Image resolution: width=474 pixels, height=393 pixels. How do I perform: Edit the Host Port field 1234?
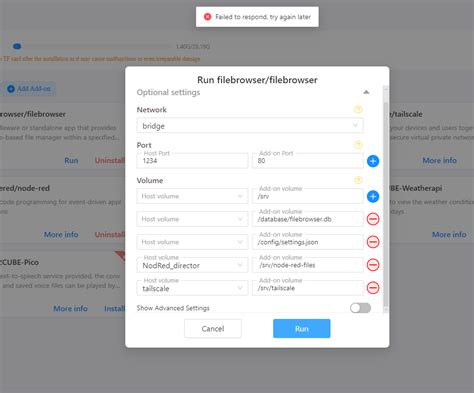(192, 161)
